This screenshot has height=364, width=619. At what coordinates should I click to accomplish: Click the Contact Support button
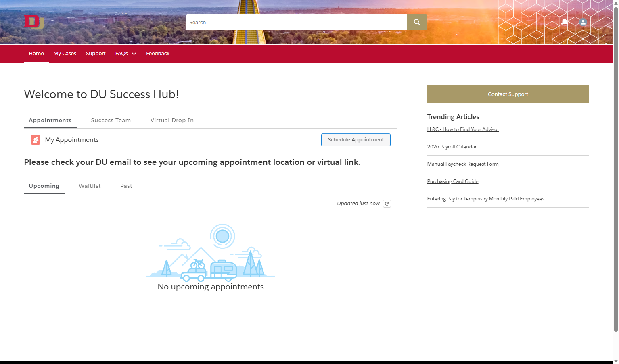(508, 94)
